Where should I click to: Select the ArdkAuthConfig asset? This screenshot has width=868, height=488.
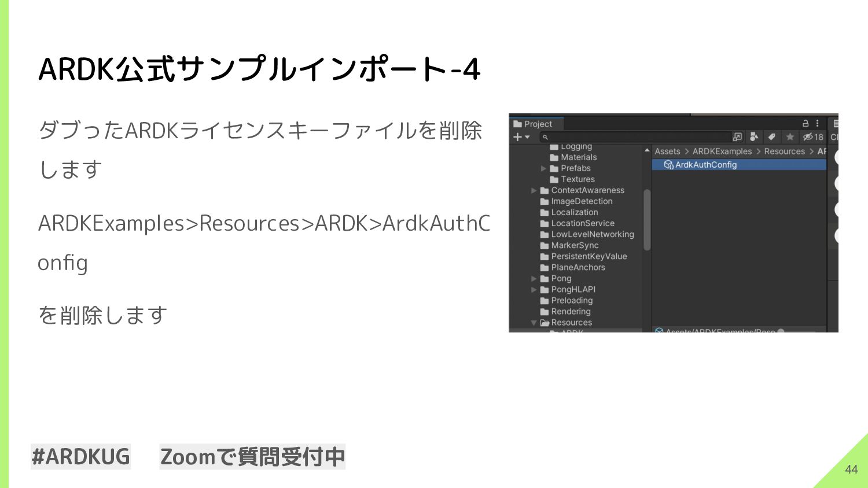click(x=739, y=165)
